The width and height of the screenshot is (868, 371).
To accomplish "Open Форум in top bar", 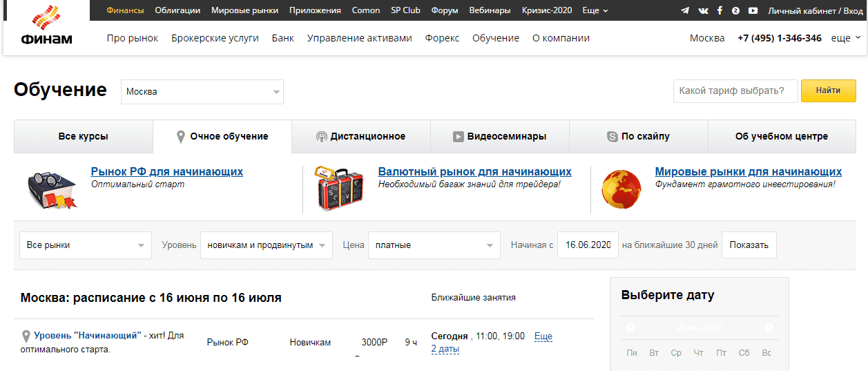I will [445, 10].
